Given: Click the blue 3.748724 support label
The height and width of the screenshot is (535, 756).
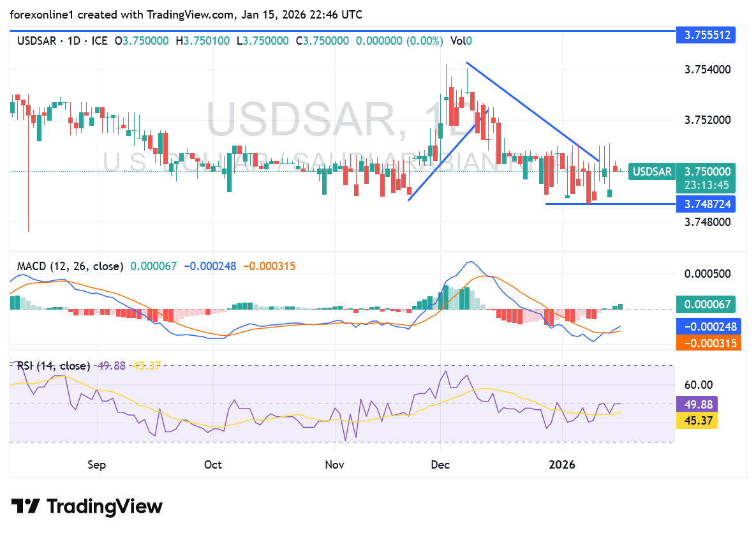Looking at the screenshot, I should tap(706, 204).
